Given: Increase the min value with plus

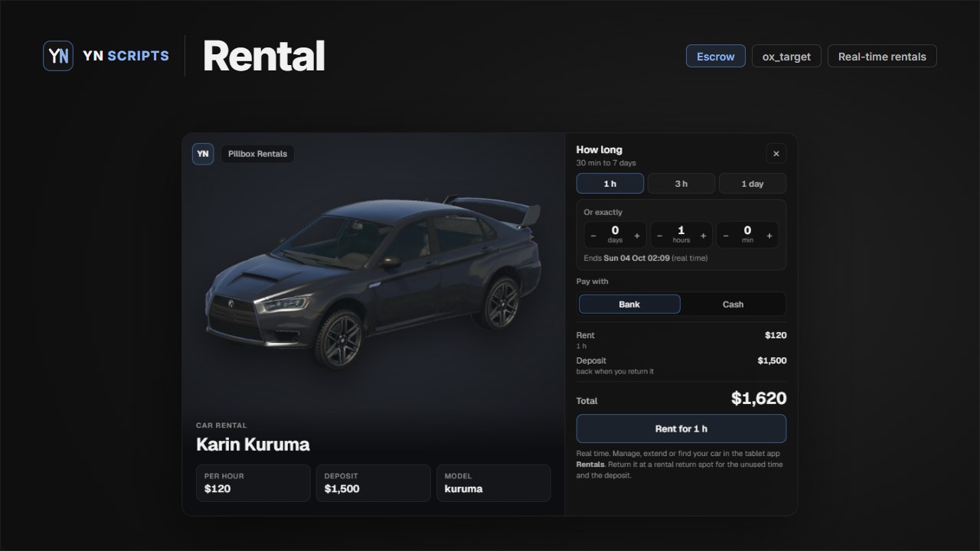Looking at the screenshot, I should pos(769,236).
